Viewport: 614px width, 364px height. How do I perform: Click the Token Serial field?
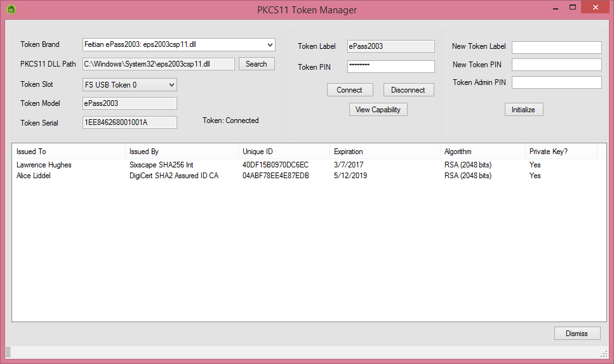130,122
